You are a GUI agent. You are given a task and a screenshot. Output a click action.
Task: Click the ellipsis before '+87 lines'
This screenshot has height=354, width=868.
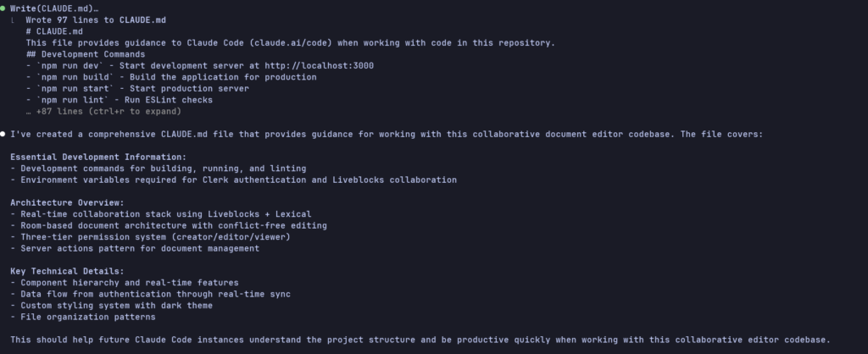[29, 112]
